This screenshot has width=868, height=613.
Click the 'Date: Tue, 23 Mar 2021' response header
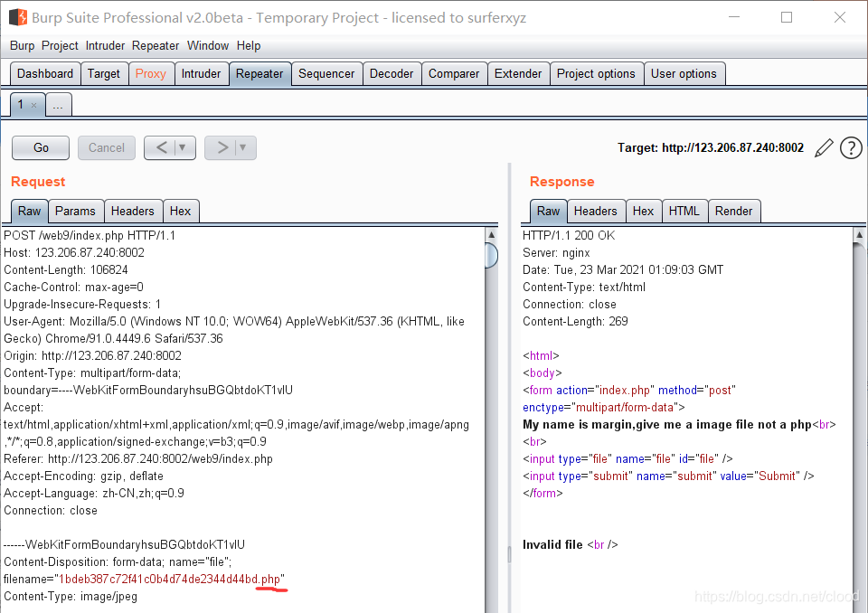tap(623, 269)
